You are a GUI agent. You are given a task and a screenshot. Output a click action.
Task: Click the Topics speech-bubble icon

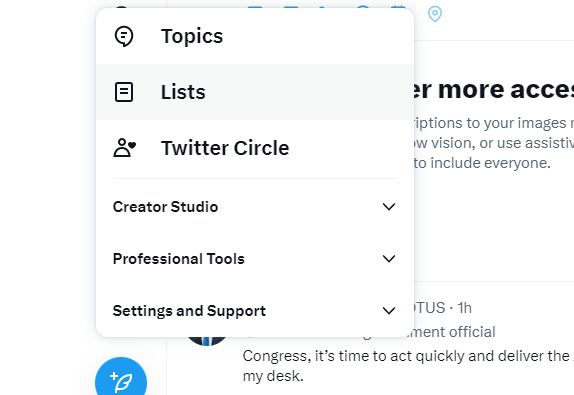pos(124,36)
